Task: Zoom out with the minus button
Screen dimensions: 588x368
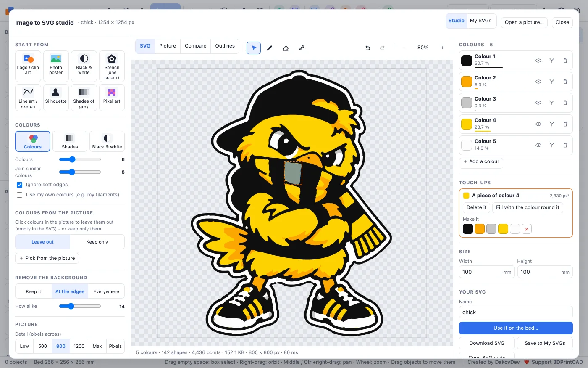Action: point(404,48)
